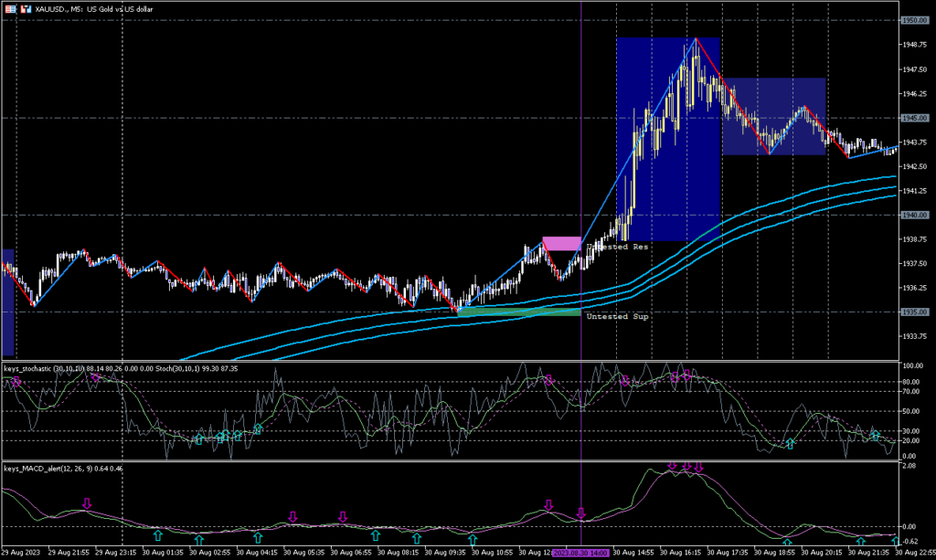Click the cyan up arrow near 18:55 in stochastic
936x560 pixels.
790,443
